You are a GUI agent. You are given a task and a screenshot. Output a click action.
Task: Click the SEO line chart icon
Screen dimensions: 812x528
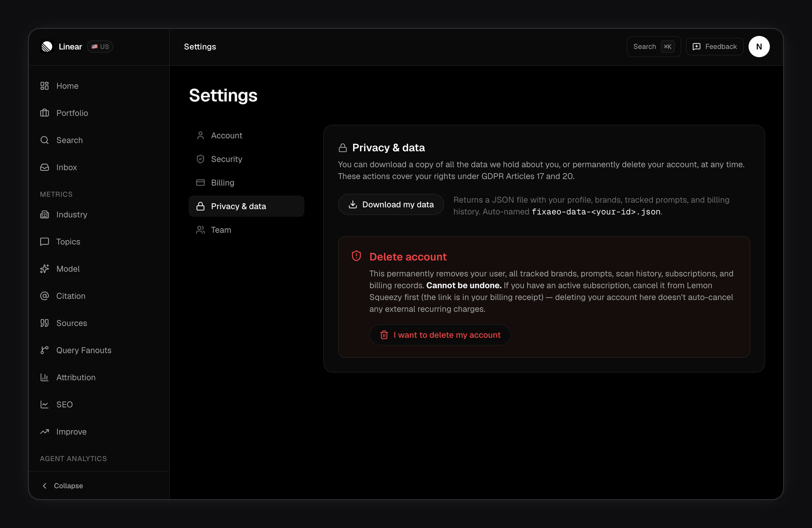pos(45,404)
